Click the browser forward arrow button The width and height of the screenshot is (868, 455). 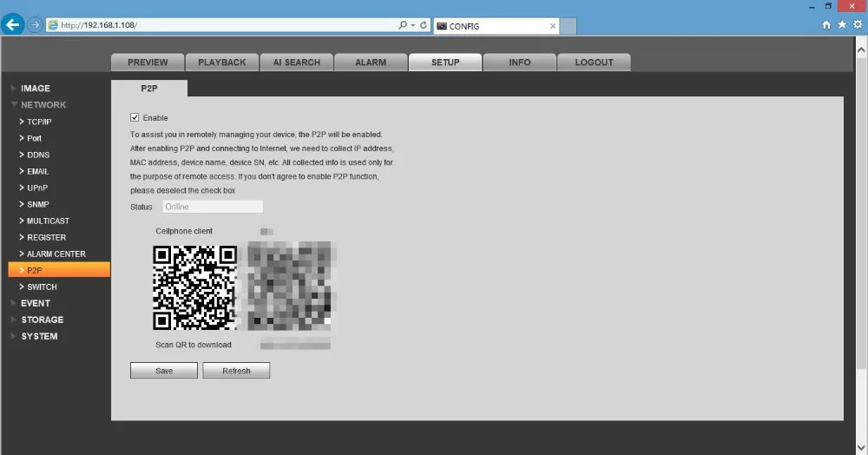tap(35, 25)
